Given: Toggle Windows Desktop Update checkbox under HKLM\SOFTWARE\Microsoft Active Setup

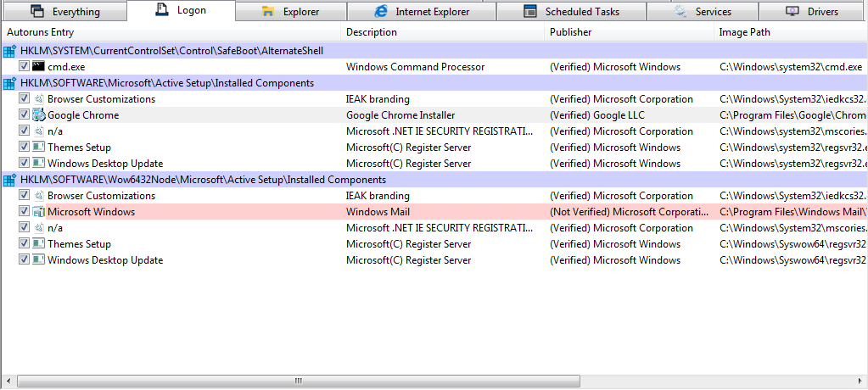Looking at the screenshot, I should [24, 163].
